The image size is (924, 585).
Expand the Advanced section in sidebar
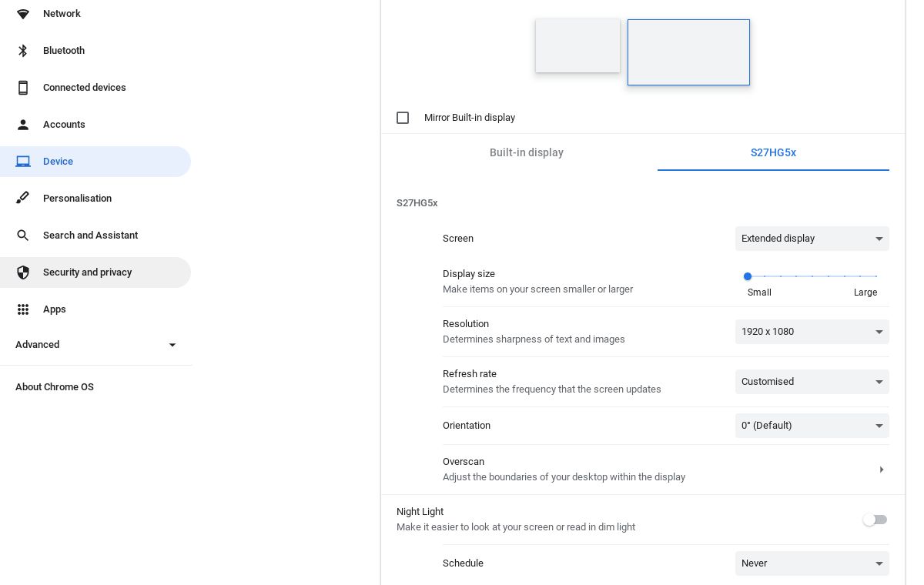172,345
